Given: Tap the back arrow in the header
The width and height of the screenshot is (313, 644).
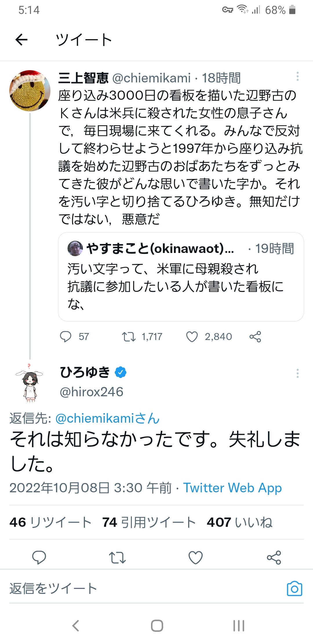Looking at the screenshot, I should pyautogui.click(x=21, y=39).
